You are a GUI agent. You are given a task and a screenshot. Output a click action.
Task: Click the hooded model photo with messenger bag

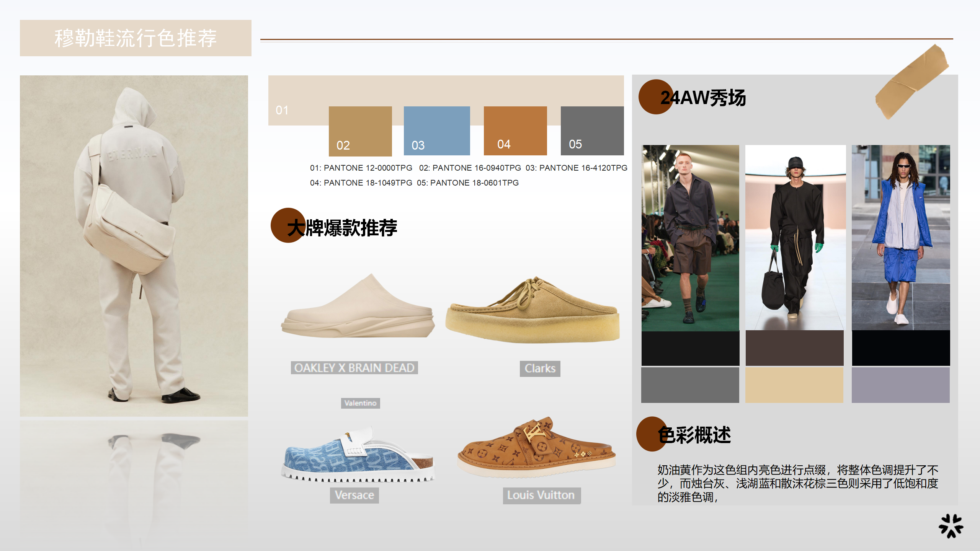134,246
